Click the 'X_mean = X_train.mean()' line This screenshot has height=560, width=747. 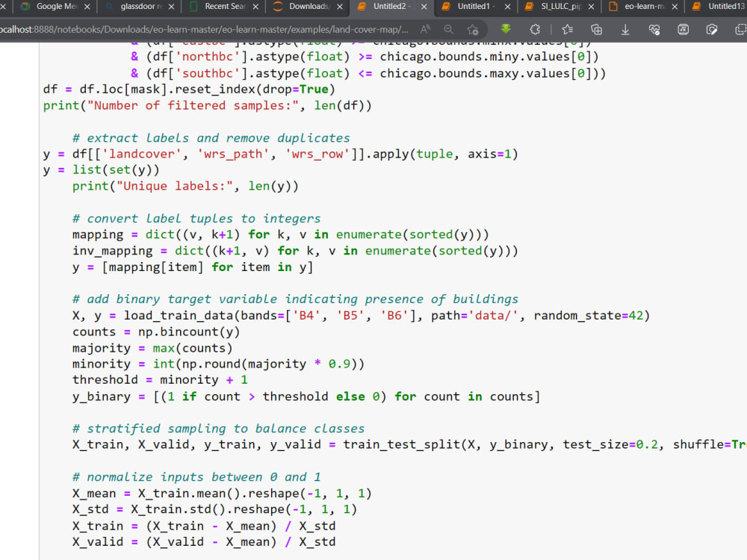tap(222, 494)
